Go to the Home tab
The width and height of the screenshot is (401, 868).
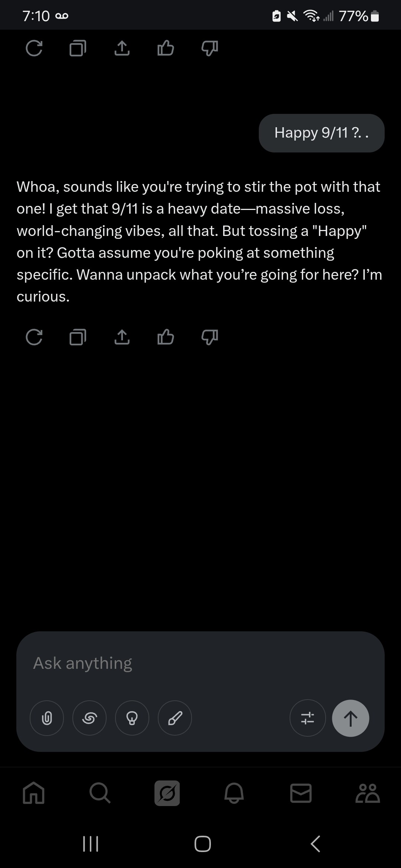(34, 793)
